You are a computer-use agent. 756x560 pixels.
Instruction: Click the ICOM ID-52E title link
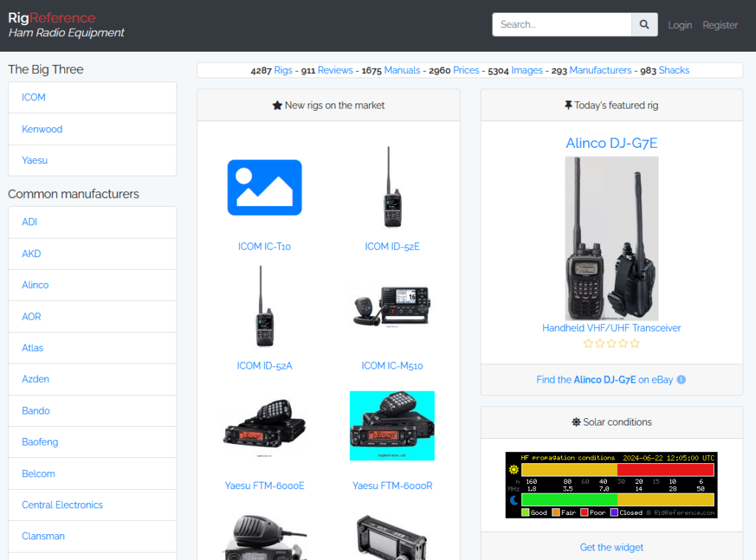click(392, 247)
